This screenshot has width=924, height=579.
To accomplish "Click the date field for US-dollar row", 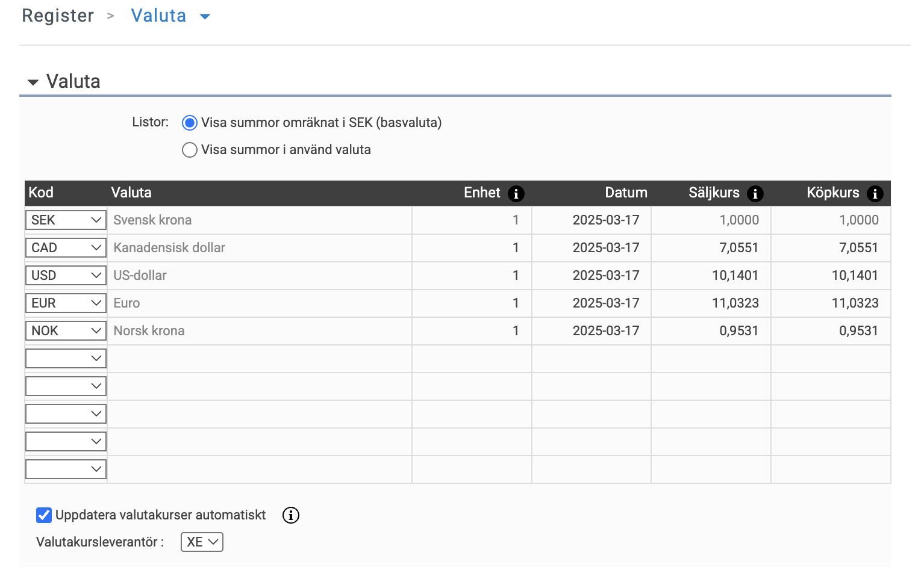I will pyautogui.click(x=592, y=276).
